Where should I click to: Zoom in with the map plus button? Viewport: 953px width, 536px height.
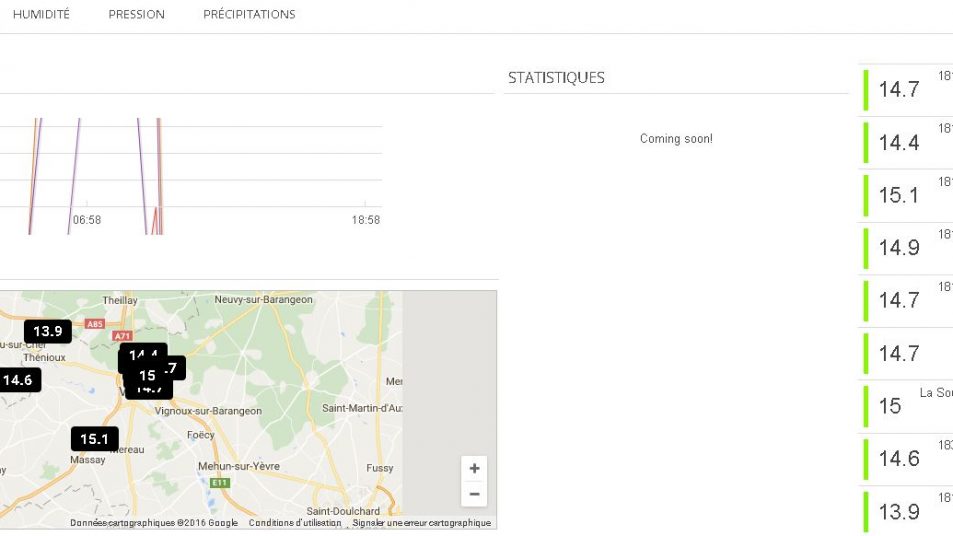pos(474,469)
